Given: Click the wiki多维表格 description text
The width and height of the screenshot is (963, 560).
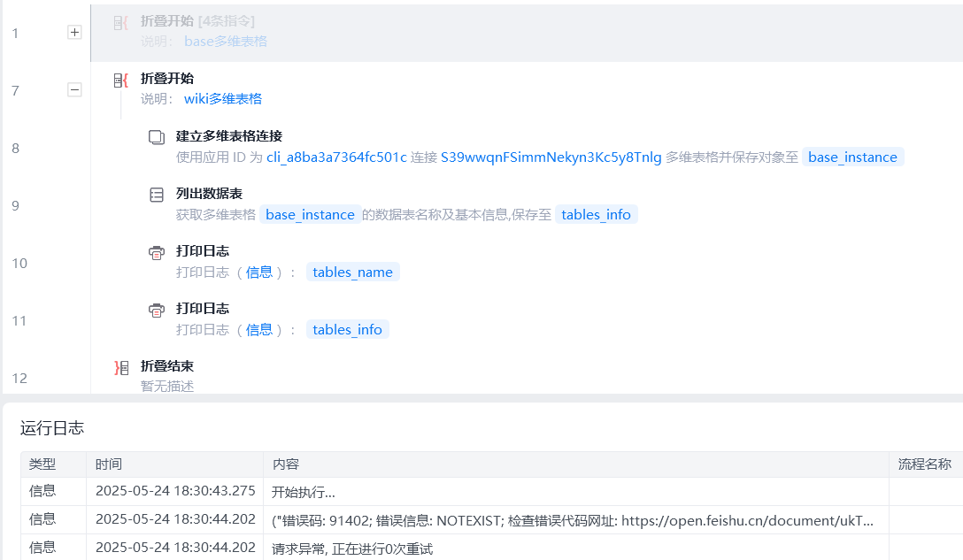Looking at the screenshot, I should click(223, 99).
